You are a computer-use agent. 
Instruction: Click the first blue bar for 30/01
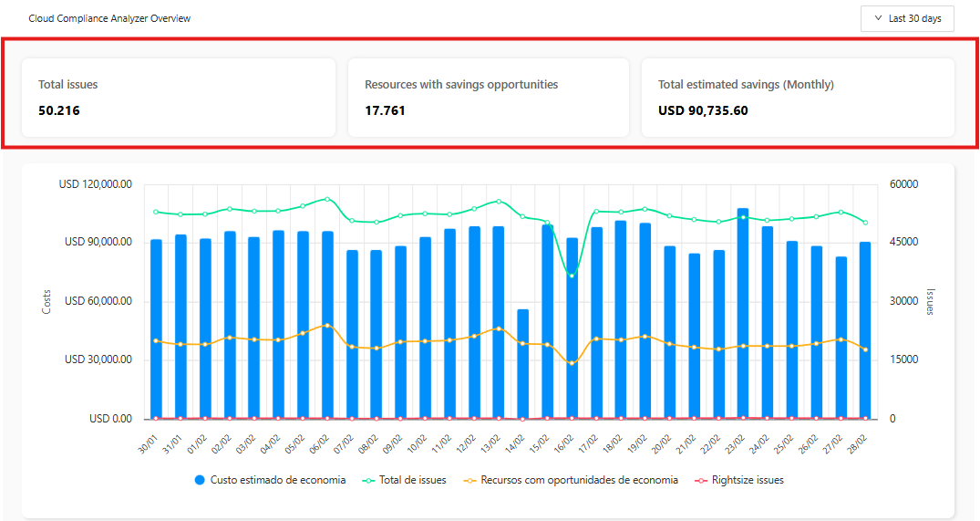[156, 328]
